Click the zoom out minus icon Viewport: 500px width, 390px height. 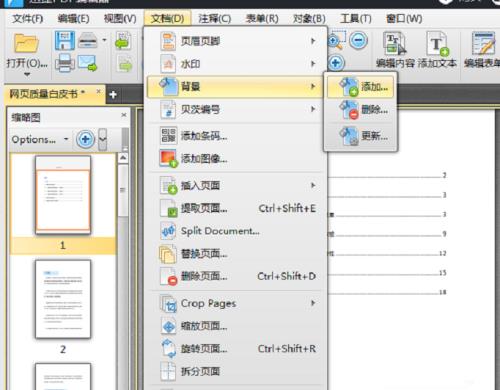click(358, 40)
